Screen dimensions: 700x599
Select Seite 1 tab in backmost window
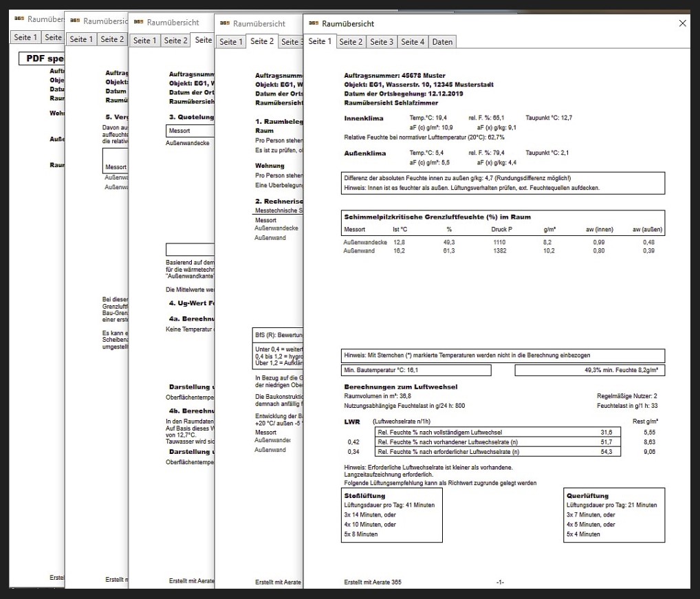[25, 37]
